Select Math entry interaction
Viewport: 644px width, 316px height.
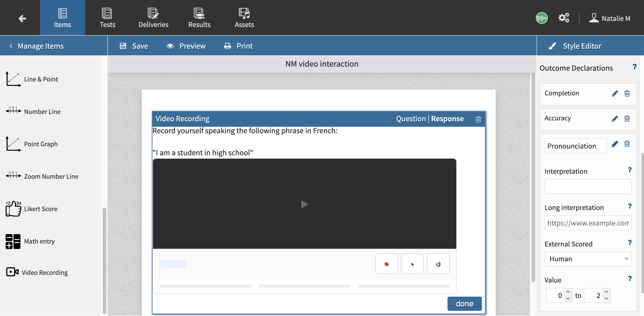30,241
